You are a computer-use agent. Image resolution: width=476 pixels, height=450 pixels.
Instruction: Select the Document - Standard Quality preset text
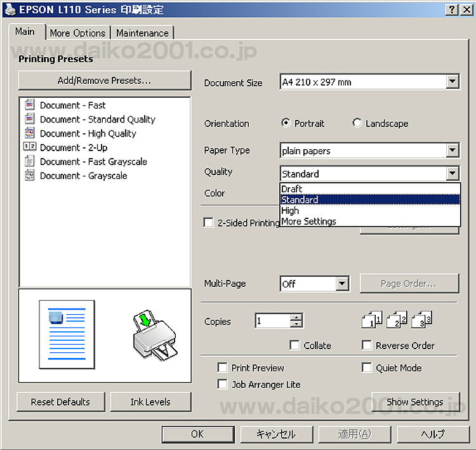pyautogui.click(x=98, y=119)
